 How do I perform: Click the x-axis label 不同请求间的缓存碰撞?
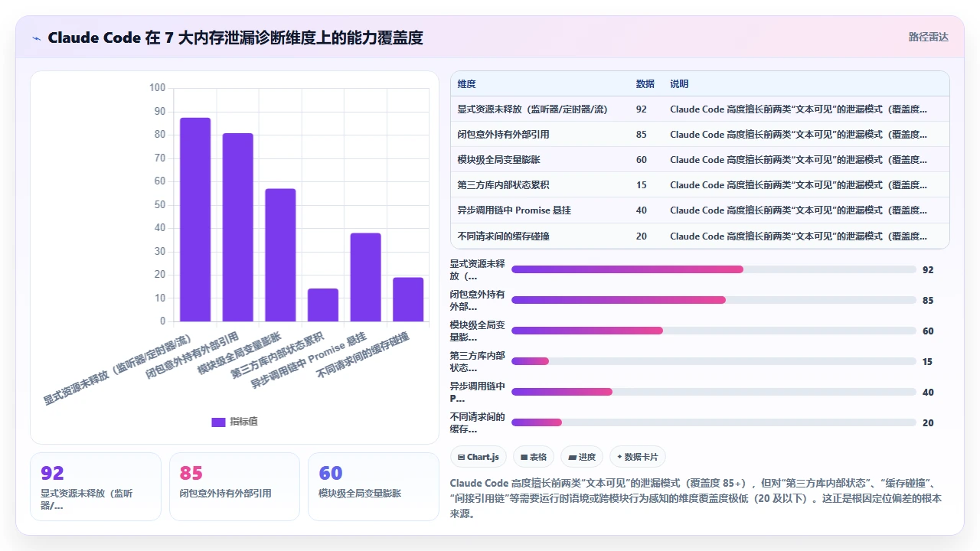[363, 357]
